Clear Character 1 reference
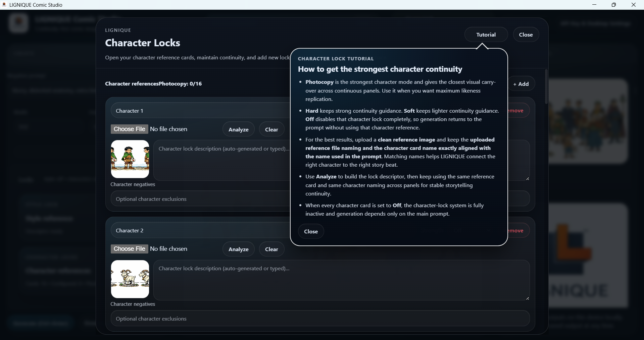The width and height of the screenshot is (644, 340). pos(271,129)
